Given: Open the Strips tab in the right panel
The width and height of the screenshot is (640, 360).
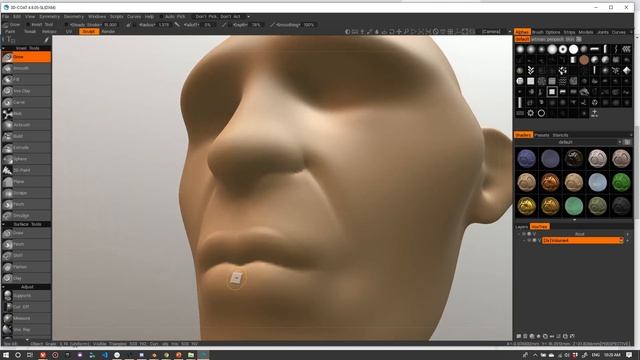Looking at the screenshot, I should pos(569,32).
